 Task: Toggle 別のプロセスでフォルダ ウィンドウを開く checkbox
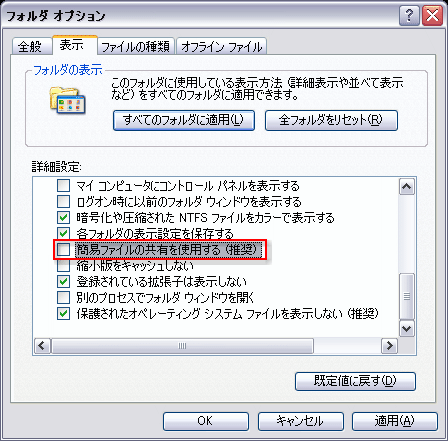(x=63, y=297)
